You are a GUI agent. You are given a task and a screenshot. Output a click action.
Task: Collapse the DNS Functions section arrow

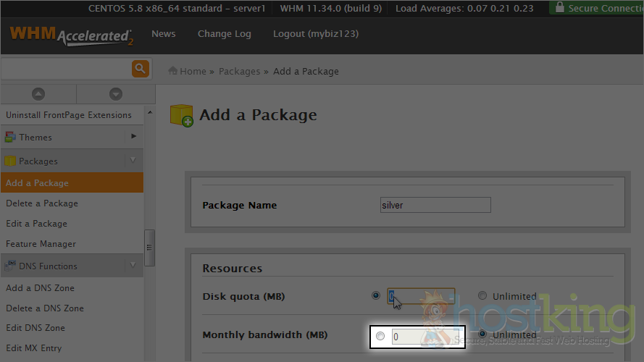point(133,266)
